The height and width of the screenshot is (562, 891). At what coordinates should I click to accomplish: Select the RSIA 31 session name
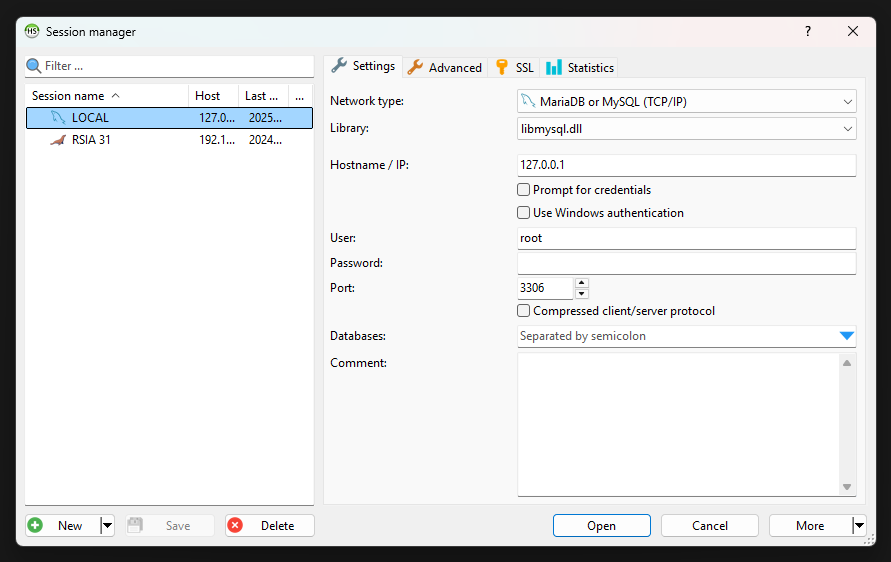coord(91,140)
